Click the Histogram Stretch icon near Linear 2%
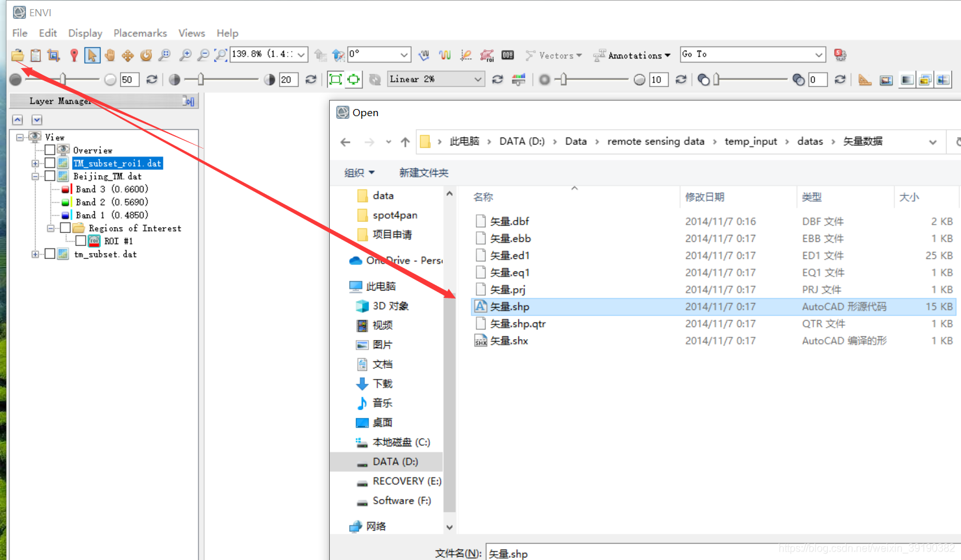The width and height of the screenshot is (961, 560). click(519, 79)
